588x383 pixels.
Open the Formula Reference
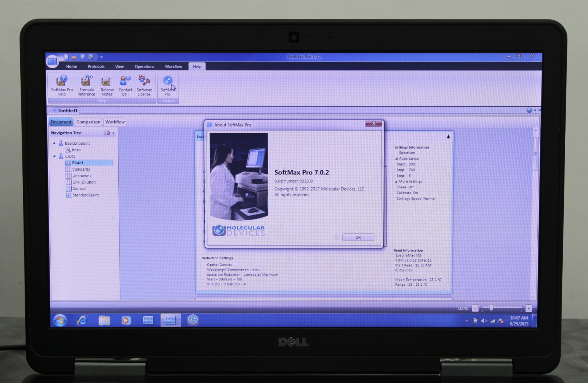[x=86, y=86]
